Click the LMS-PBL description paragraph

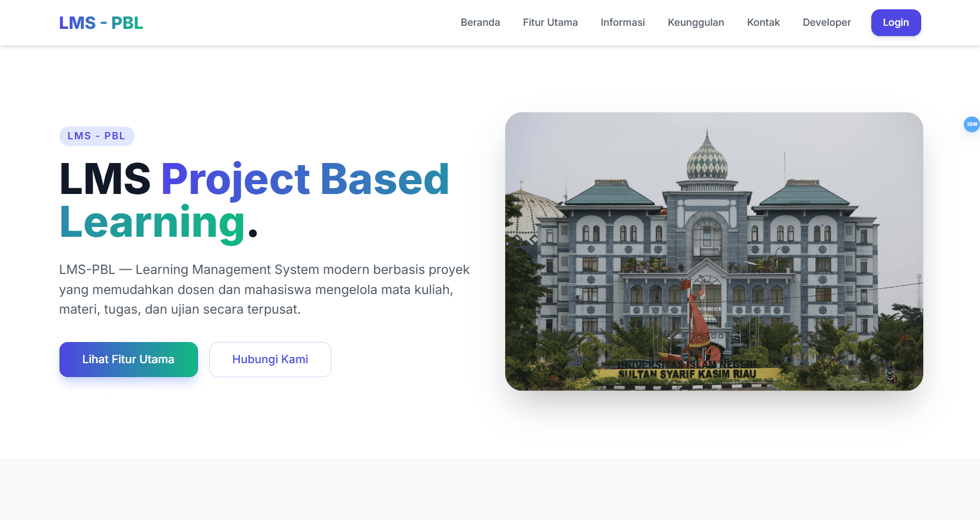(264, 289)
